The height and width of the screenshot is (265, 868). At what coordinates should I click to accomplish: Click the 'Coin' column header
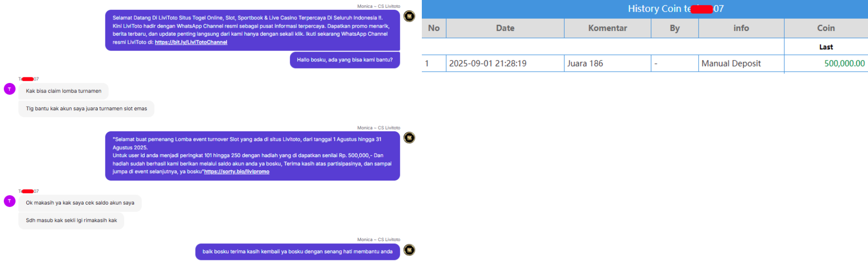826,28
